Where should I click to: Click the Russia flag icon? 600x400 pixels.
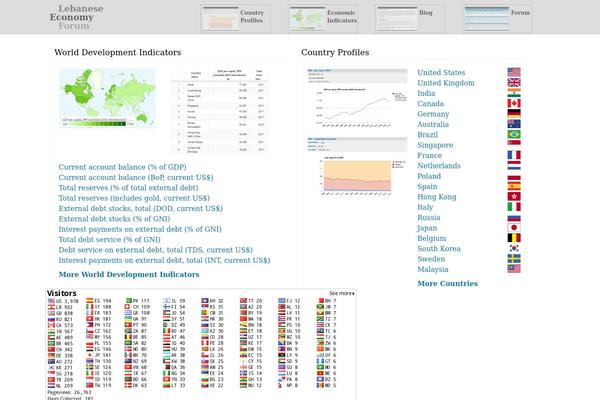(x=514, y=217)
